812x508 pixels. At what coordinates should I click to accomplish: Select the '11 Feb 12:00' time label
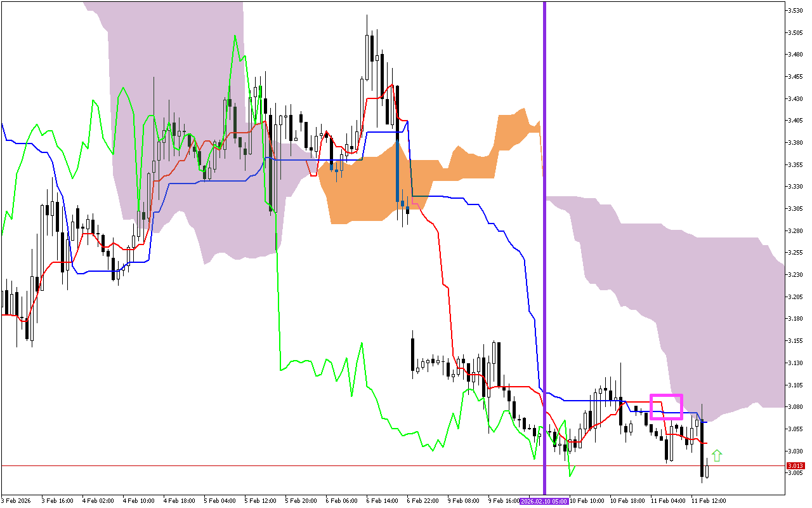click(709, 500)
